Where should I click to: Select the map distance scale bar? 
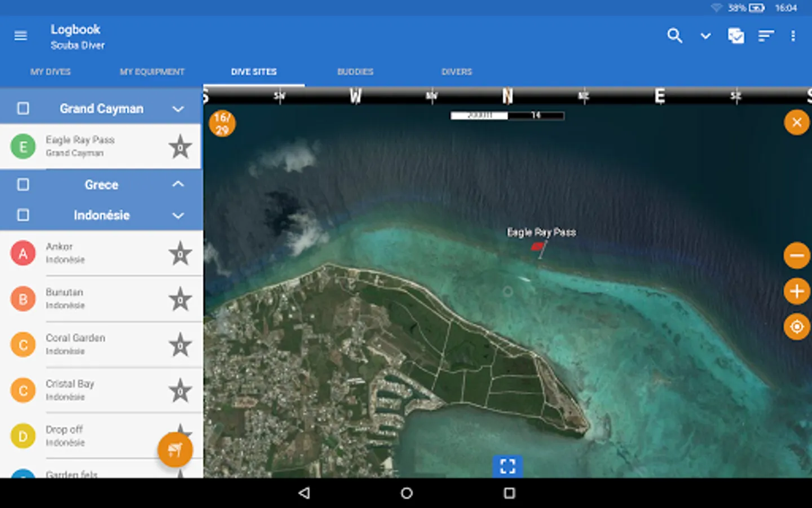click(x=507, y=115)
